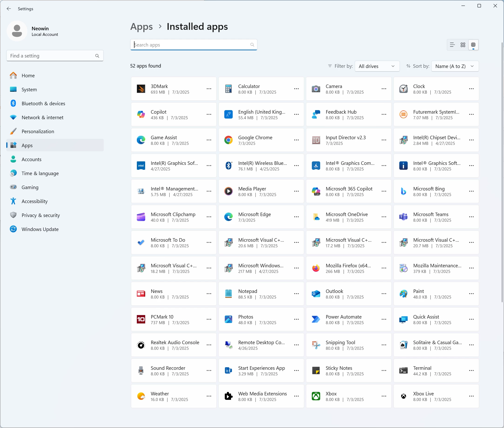The height and width of the screenshot is (428, 504).
Task: Click the 3DMark app icon
Action: (x=141, y=89)
